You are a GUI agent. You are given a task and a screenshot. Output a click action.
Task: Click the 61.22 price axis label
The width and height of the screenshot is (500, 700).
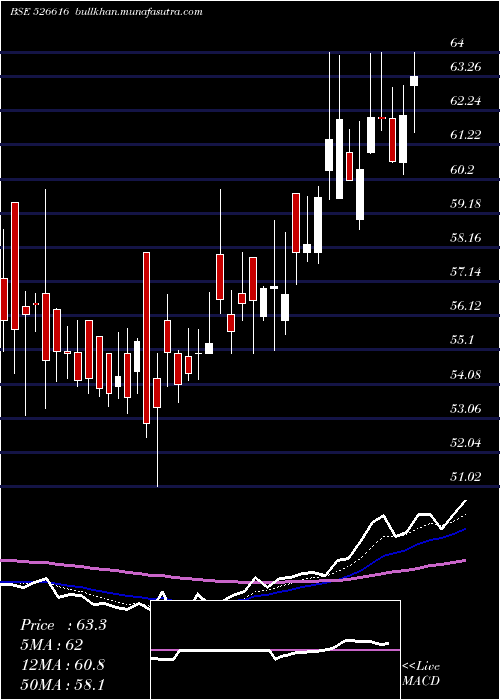[466, 135]
